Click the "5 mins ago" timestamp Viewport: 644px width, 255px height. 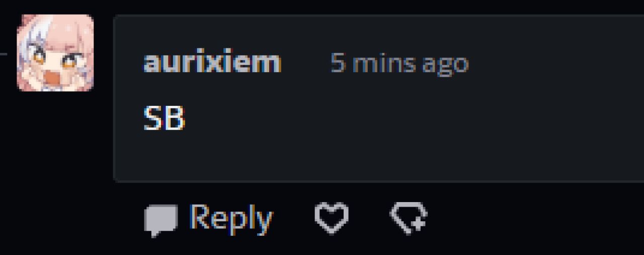399,64
